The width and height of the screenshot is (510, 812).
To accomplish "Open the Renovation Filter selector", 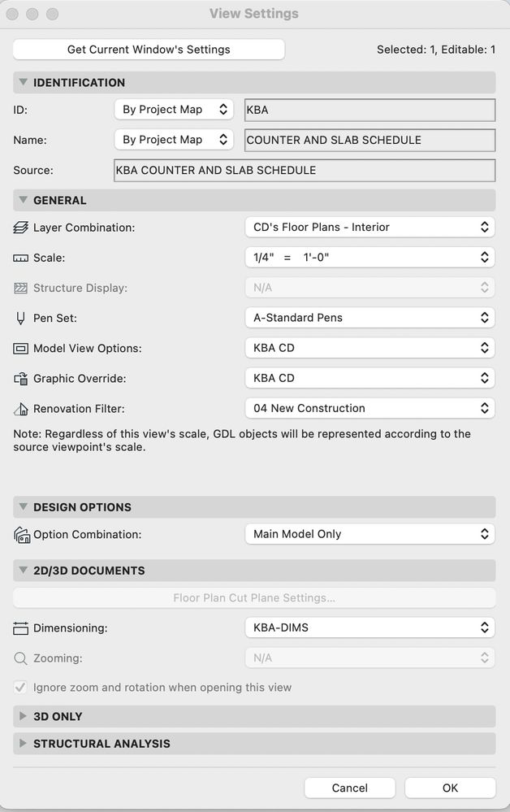I will pyautogui.click(x=370, y=408).
